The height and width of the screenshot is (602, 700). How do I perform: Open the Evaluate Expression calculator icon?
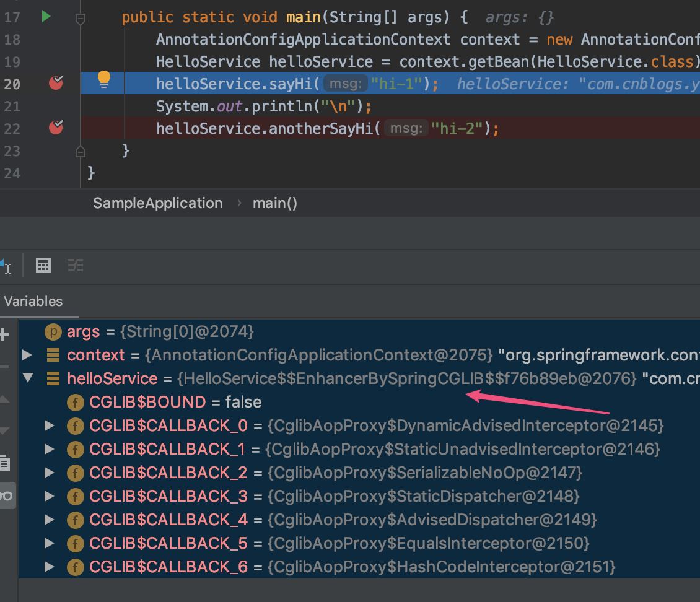(x=43, y=266)
